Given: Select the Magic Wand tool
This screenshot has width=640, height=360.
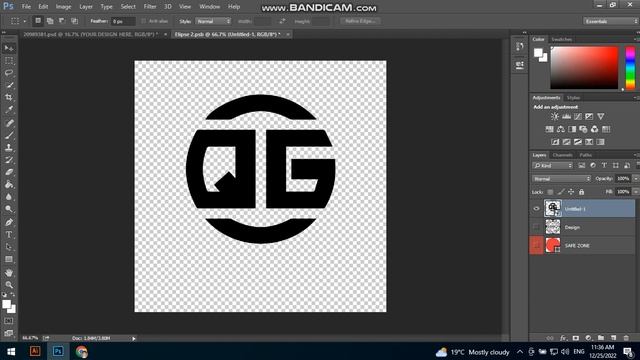Looking at the screenshot, I should (9, 85).
